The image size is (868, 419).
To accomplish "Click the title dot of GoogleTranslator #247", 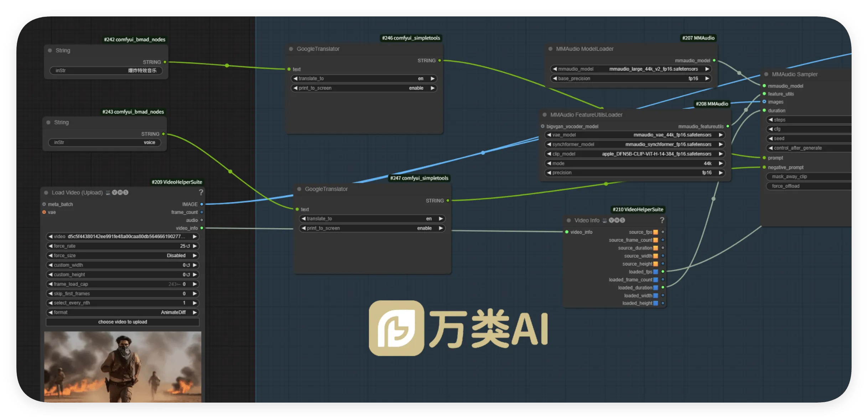I will click(x=299, y=189).
